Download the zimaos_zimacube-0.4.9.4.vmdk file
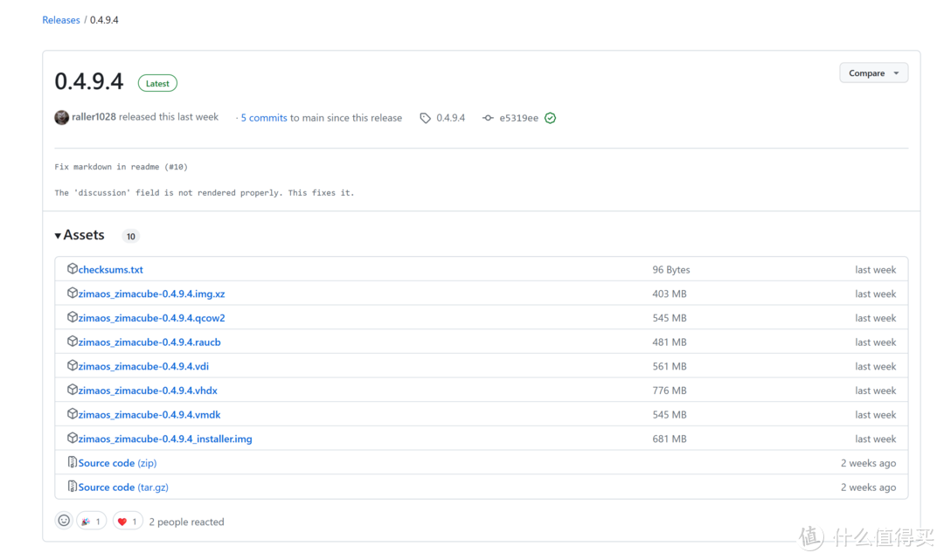The height and width of the screenshot is (560, 944). pyautogui.click(x=149, y=414)
